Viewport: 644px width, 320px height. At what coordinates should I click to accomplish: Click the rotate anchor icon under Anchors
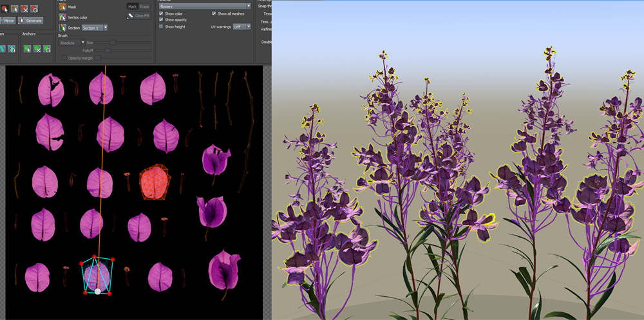tap(48, 48)
